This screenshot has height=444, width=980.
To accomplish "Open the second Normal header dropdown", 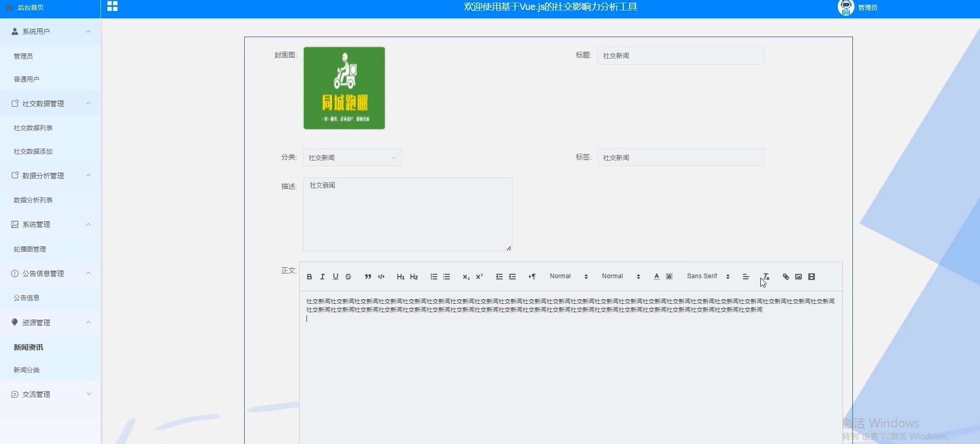I will pyautogui.click(x=621, y=276).
